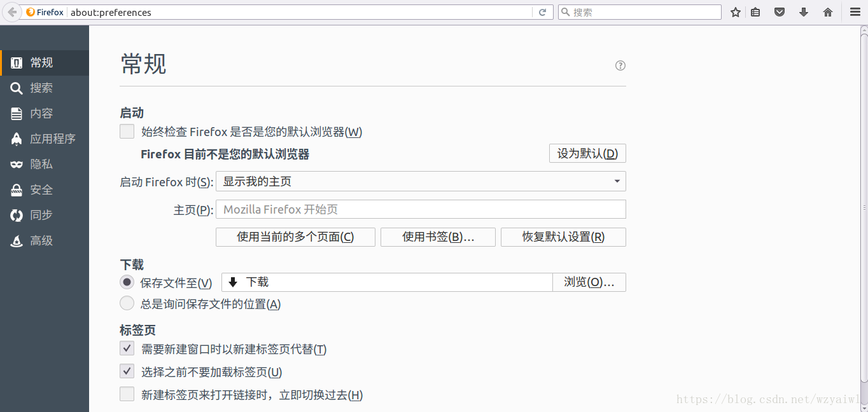Click the magnifier icon in search box

(x=565, y=12)
